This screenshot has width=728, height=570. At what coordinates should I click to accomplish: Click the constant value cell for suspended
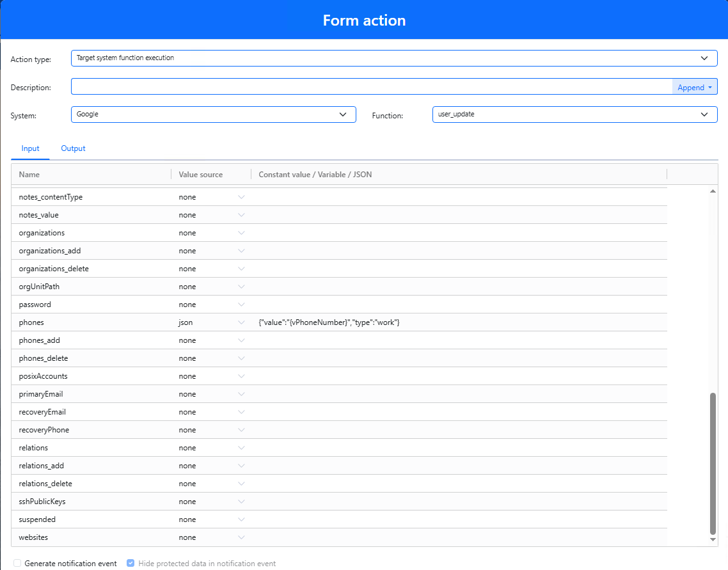point(459,519)
